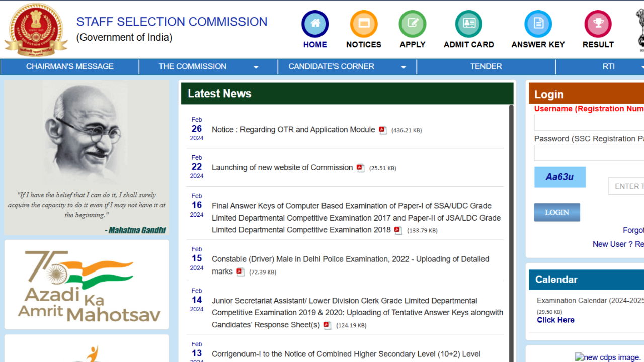Click the Latest News heading

[219, 94]
